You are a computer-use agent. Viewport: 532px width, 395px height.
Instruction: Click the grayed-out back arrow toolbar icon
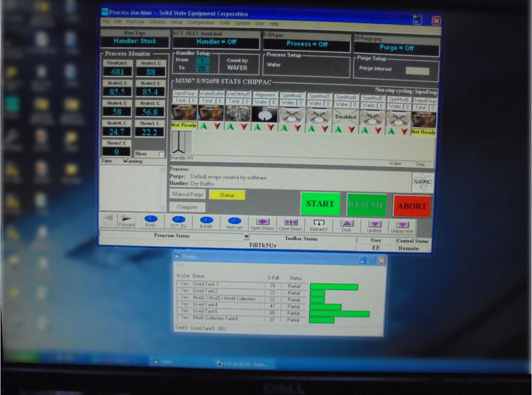pyautogui.click(x=108, y=219)
